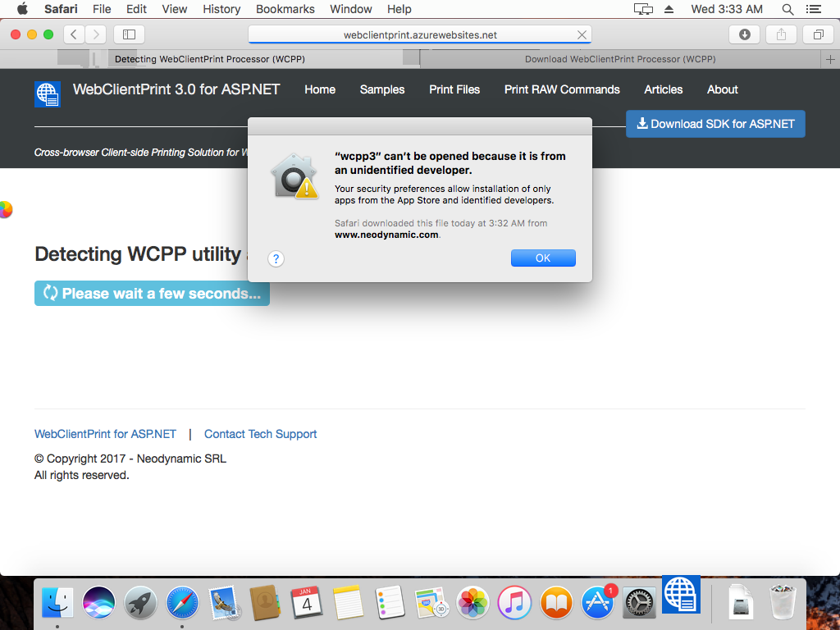Open Mail stamp icon in Dock
This screenshot has width=840, height=630.
224,603
